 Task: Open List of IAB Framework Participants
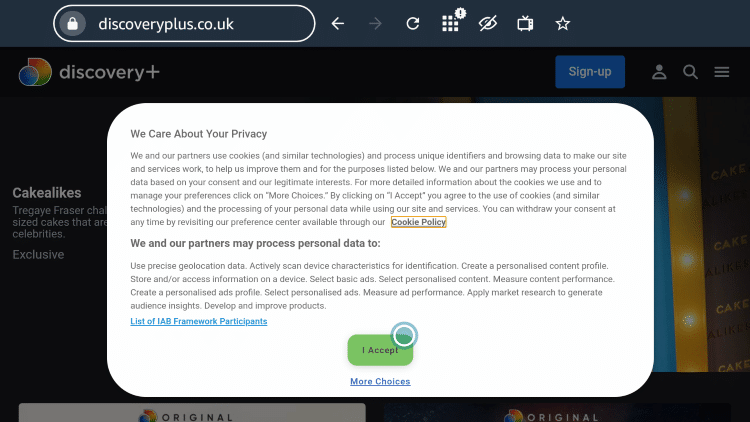pos(199,321)
